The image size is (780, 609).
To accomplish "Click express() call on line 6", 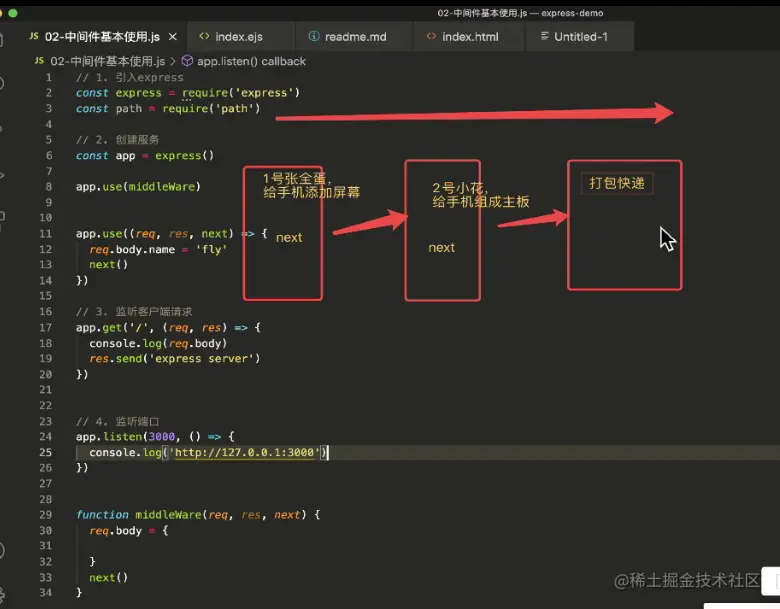I will [184, 155].
